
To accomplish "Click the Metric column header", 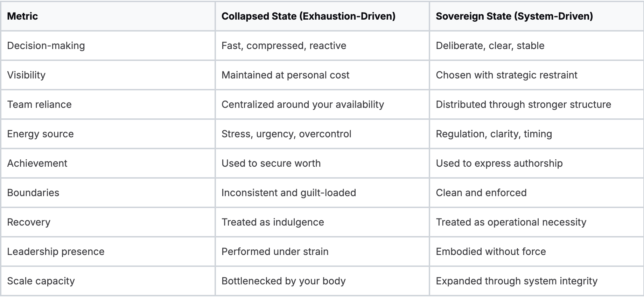I will click(22, 16).
